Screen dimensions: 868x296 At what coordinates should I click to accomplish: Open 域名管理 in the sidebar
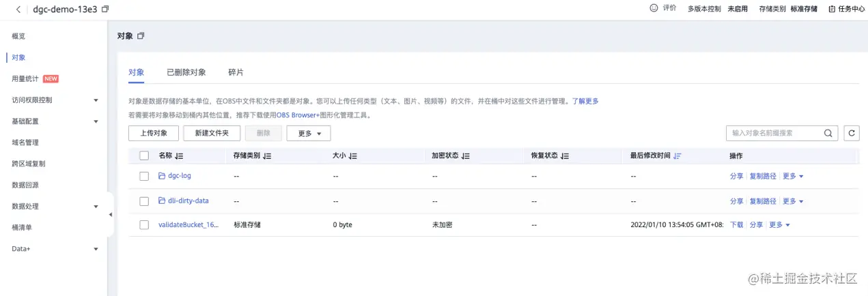point(25,143)
